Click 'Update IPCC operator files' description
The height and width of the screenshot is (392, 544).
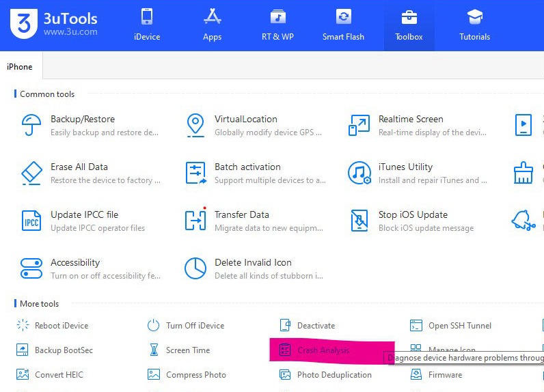click(x=98, y=228)
